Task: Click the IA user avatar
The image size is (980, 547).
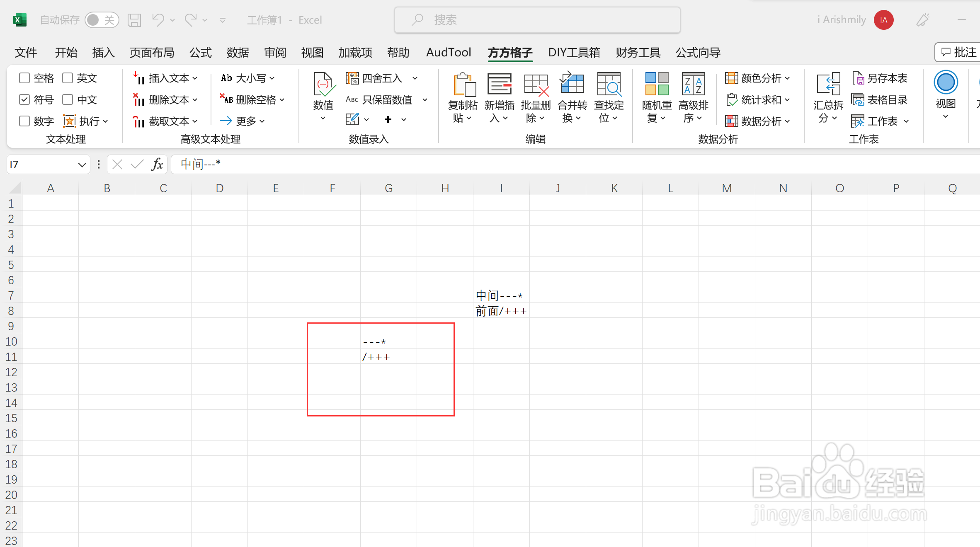Action: [x=884, y=20]
